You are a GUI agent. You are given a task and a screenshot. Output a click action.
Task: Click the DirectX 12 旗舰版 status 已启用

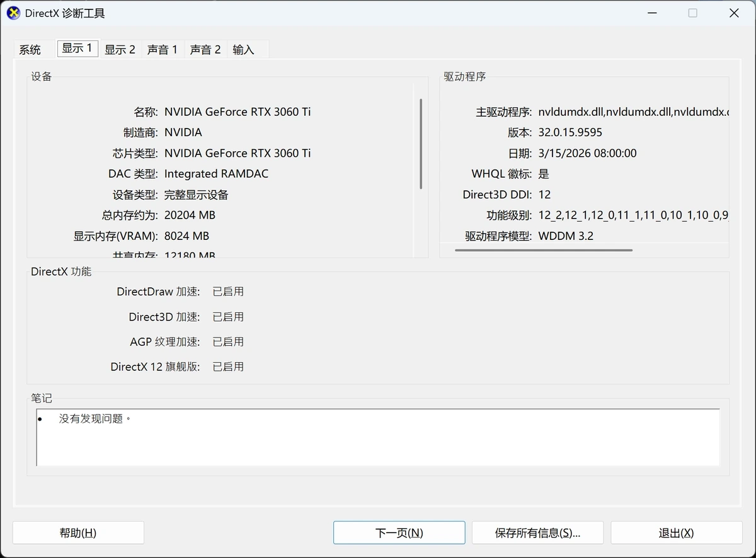tap(228, 367)
